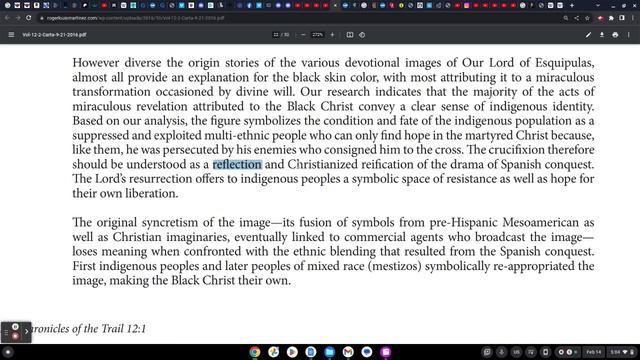640x360 pixels.
Task: Open PDF viewer more actions menu
Action: (629, 35)
